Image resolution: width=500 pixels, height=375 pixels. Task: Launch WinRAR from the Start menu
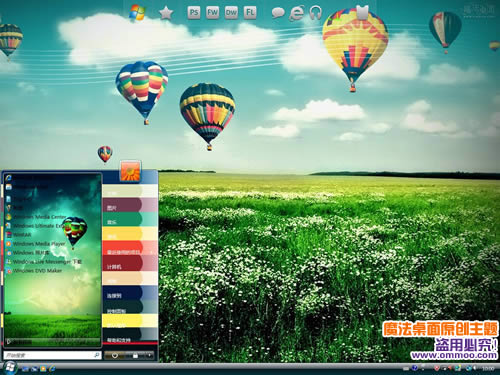18,235
